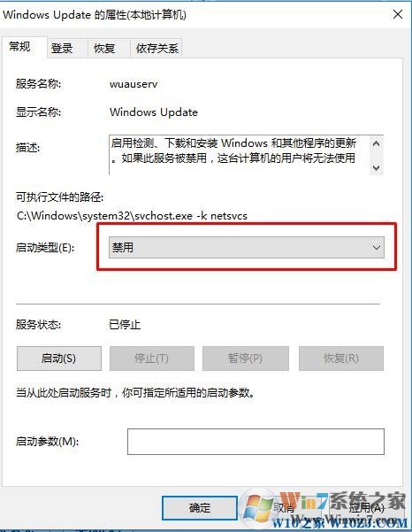The image size is (412, 532).
Task: Select the 禁用 startup type combo box
Action: 247,247
